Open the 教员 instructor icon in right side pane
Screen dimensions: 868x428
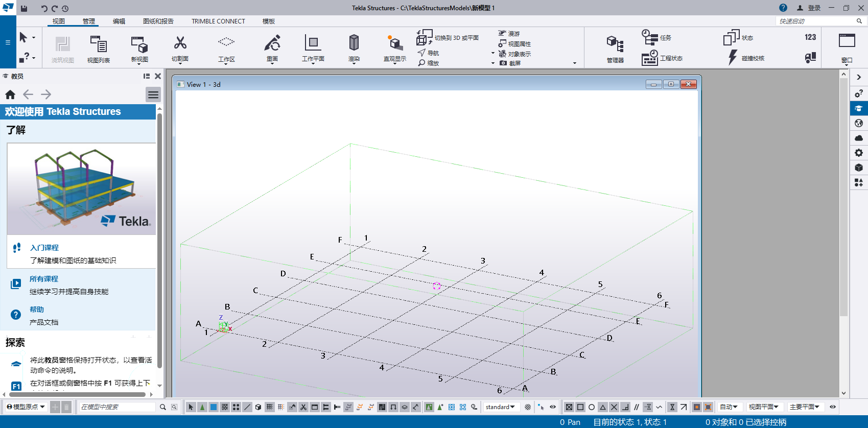coord(859,108)
